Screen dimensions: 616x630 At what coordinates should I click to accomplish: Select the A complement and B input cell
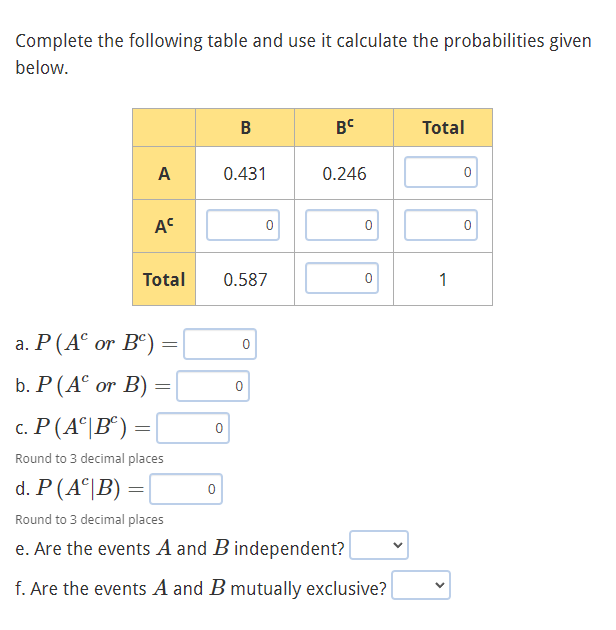[243, 225]
